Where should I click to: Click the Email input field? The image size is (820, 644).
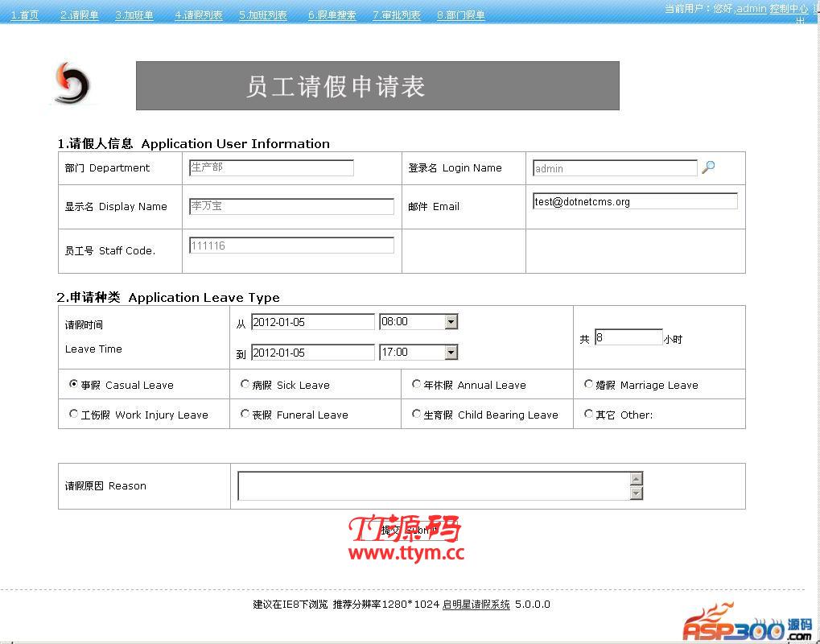[x=635, y=201]
